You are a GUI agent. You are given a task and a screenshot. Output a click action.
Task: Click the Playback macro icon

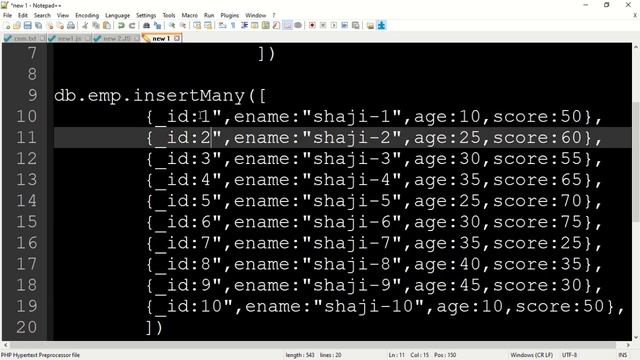coord(333,25)
